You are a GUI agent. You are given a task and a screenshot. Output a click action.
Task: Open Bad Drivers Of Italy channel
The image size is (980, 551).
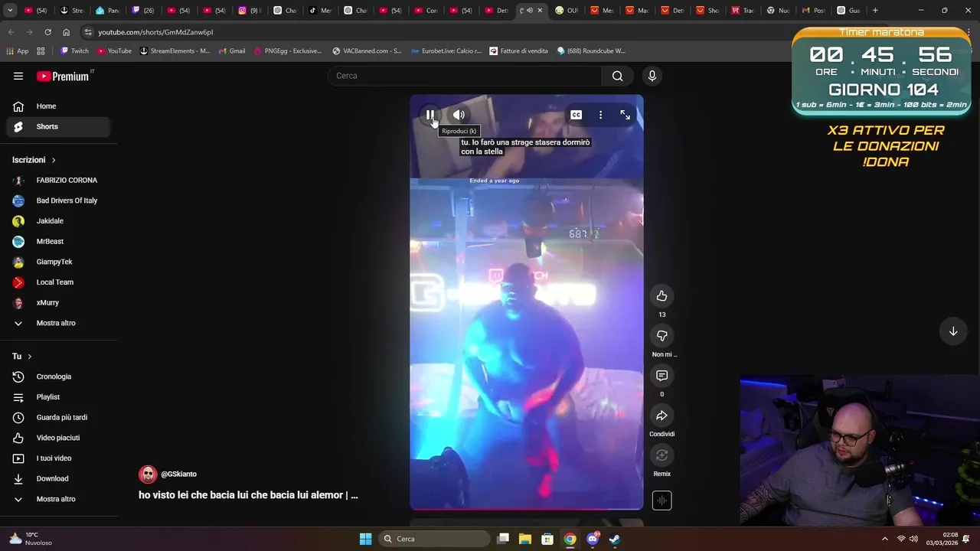pyautogui.click(x=58, y=201)
